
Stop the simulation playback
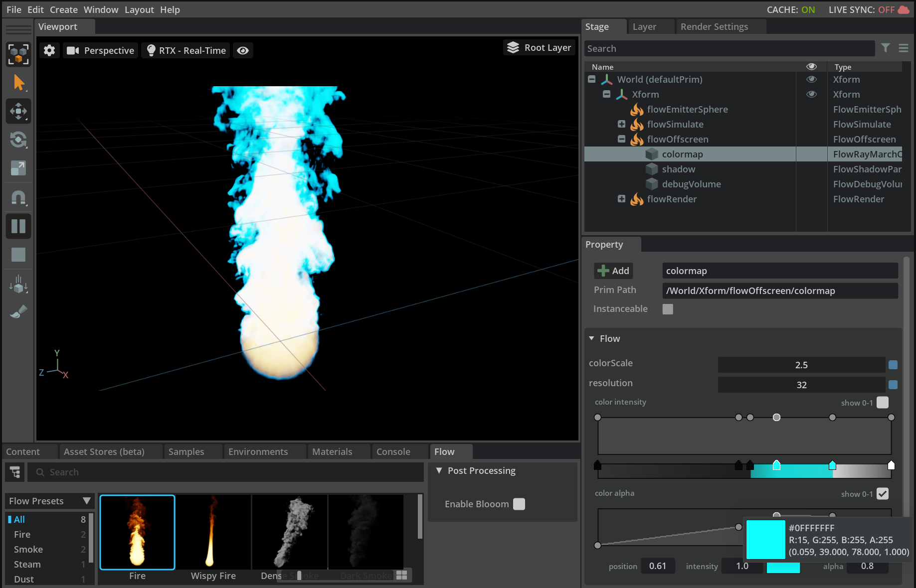point(18,255)
